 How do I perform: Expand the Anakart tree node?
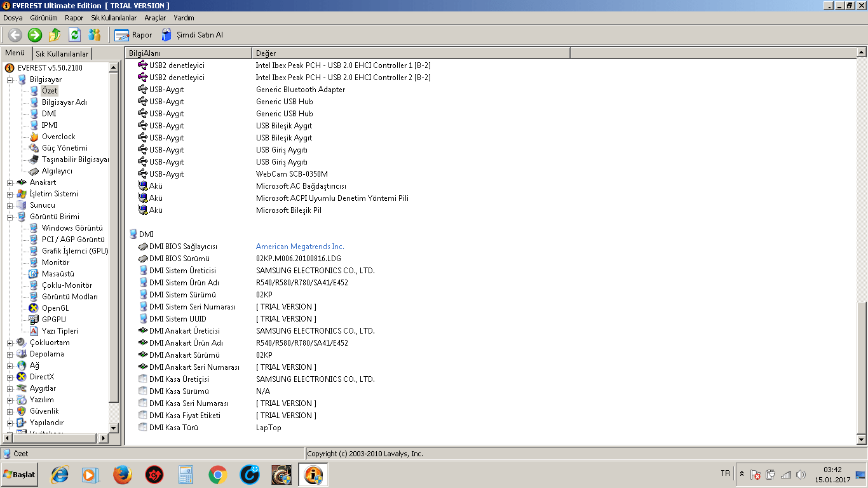[10, 183]
